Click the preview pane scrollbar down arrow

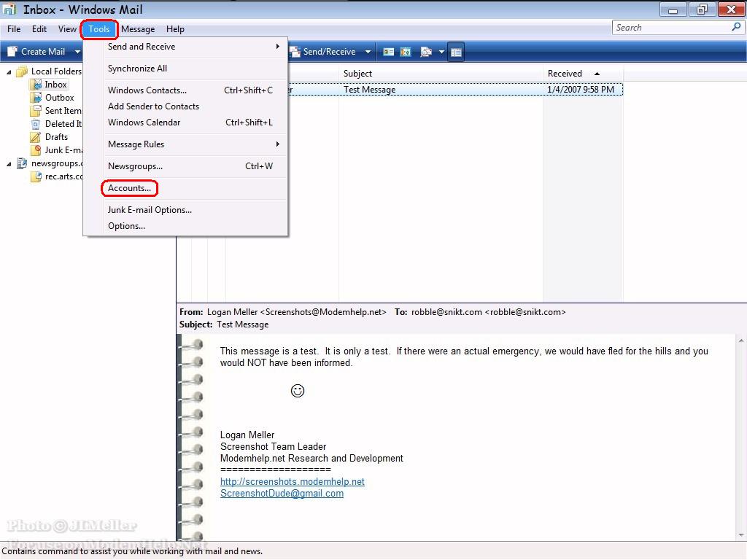coord(741,534)
